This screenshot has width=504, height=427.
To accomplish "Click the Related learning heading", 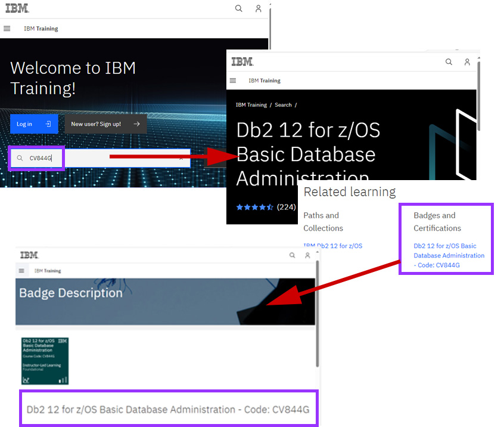I will coord(350,192).
